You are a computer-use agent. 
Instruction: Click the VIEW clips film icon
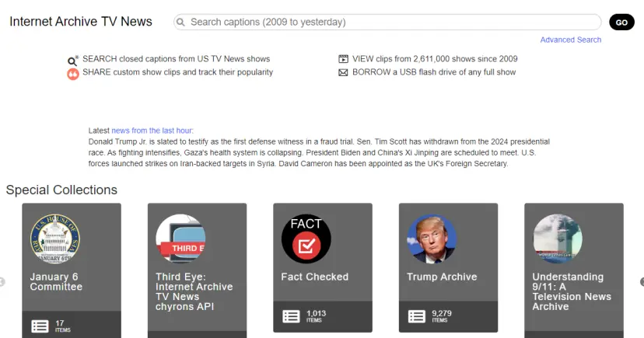[x=343, y=59]
